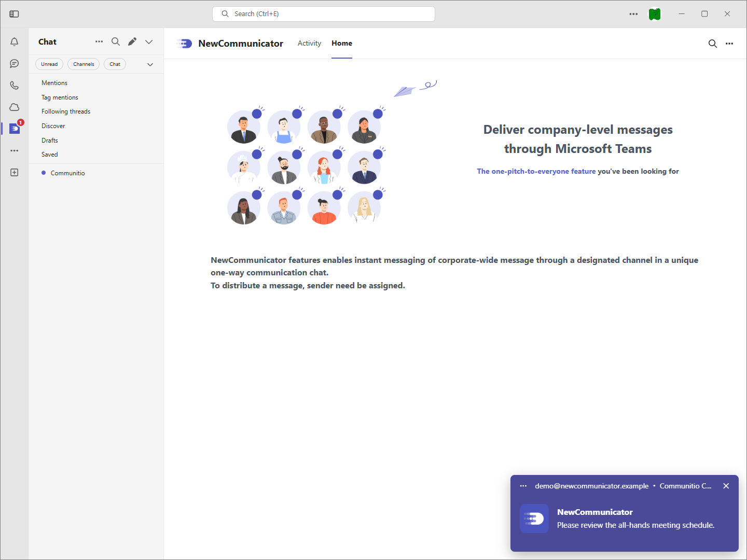Screen dimensions: 747x560
Task: Search within the Chat pane
Action: (116, 41)
